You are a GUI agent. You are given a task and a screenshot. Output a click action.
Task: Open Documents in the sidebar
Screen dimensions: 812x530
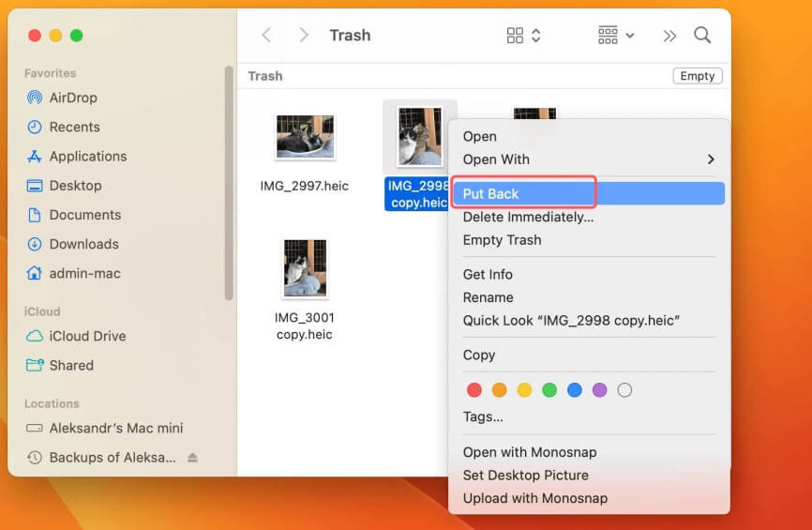[73, 215]
